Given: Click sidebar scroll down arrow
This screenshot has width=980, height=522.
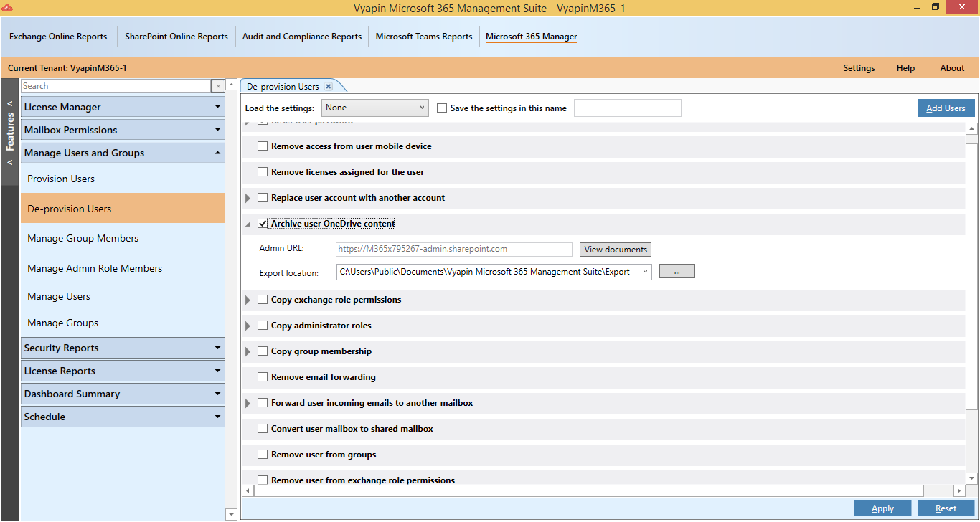Looking at the screenshot, I should click(x=231, y=514).
